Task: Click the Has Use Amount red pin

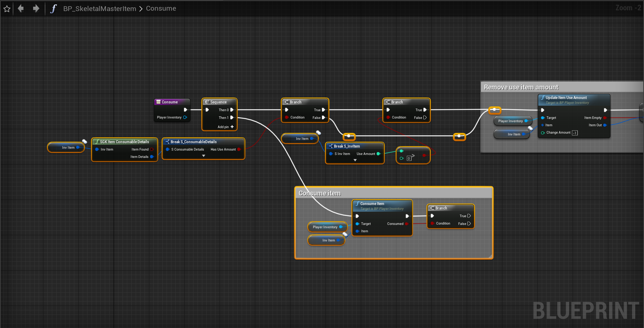Action: click(x=239, y=149)
